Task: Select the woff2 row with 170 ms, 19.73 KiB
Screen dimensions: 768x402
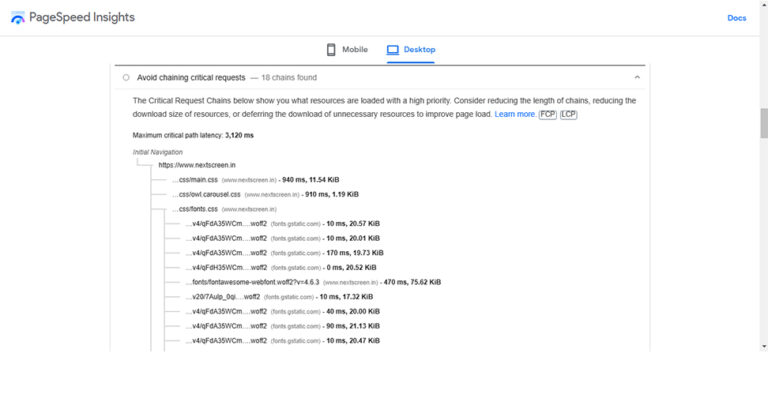Action: coord(285,253)
